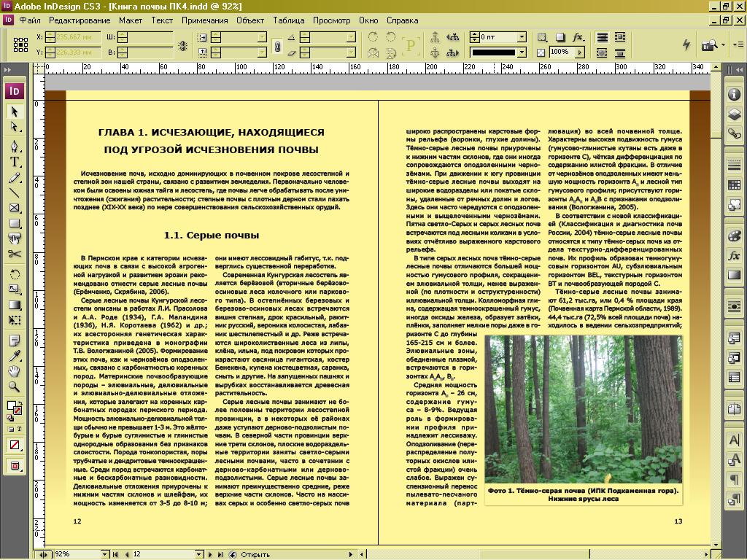Select the Pencil tool

point(15,178)
